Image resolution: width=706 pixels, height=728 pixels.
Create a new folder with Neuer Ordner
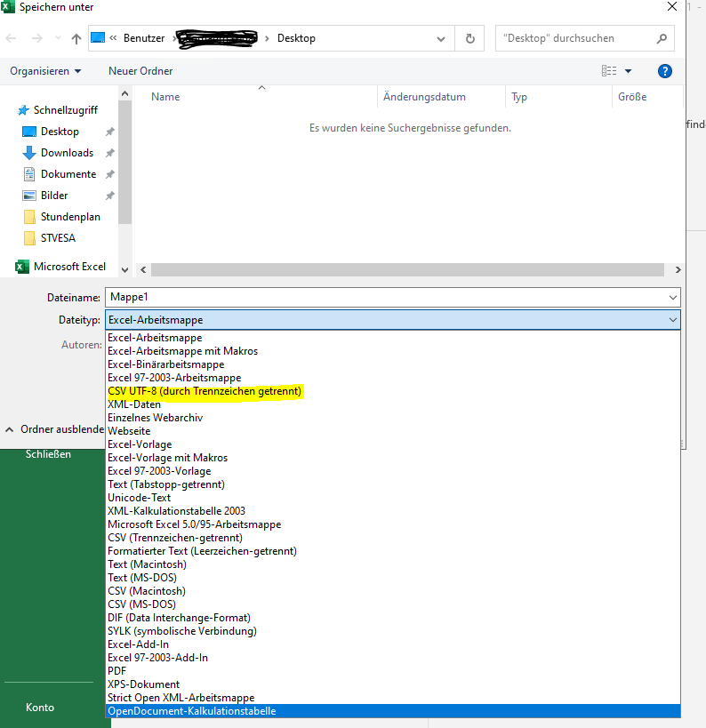point(140,71)
